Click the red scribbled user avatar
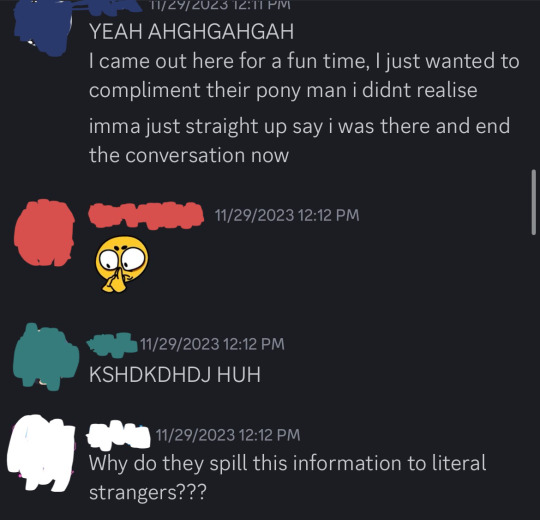The width and height of the screenshot is (540, 520). (x=44, y=233)
